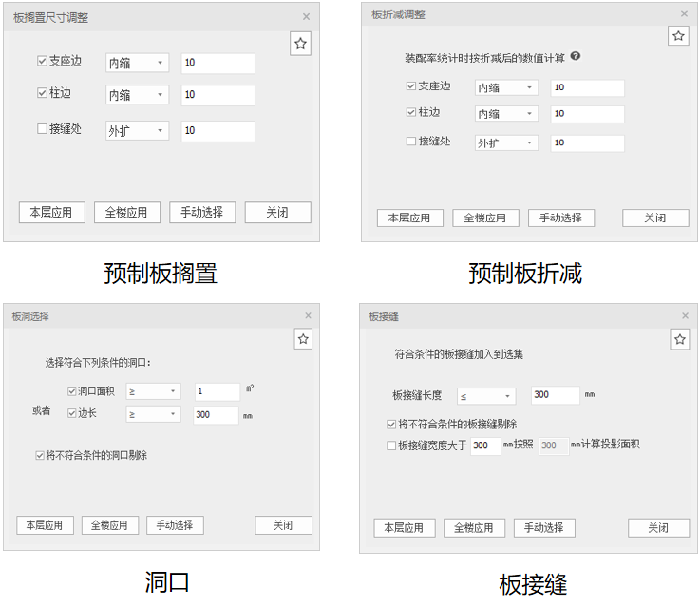Close 板洞选择 dialog with X
The height and width of the screenshot is (606, 700).
[x=308, y=315]
